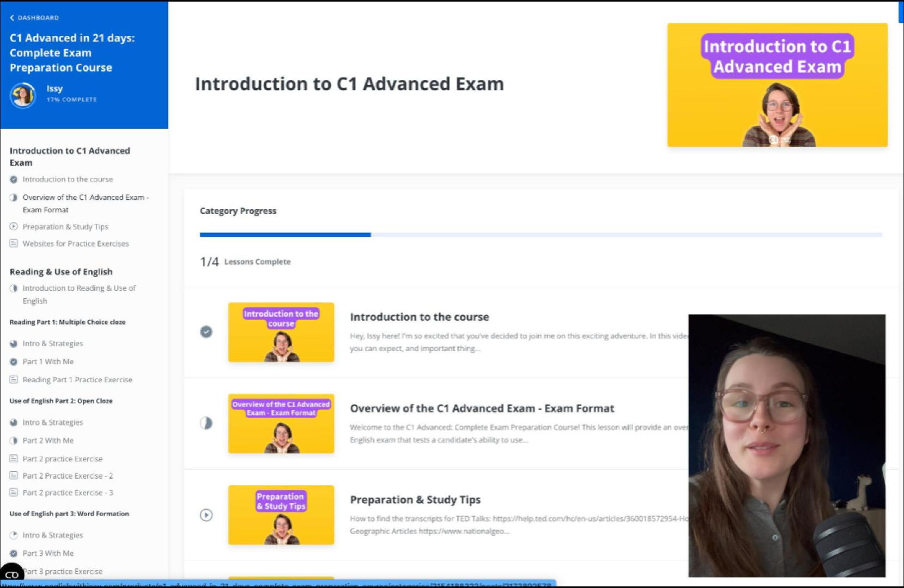Open sidebar lesson "Part 2 With Me"
Image resolution: width=904 pixels, height=588 pixels.
48,440
